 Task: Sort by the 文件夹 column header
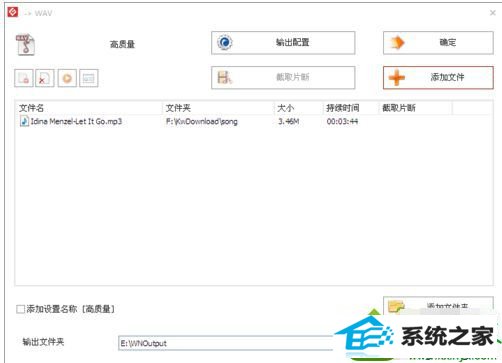218,108
